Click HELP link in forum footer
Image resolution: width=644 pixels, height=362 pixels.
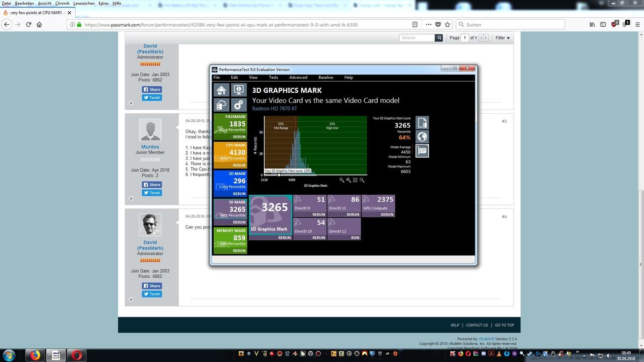pos(455,325)
